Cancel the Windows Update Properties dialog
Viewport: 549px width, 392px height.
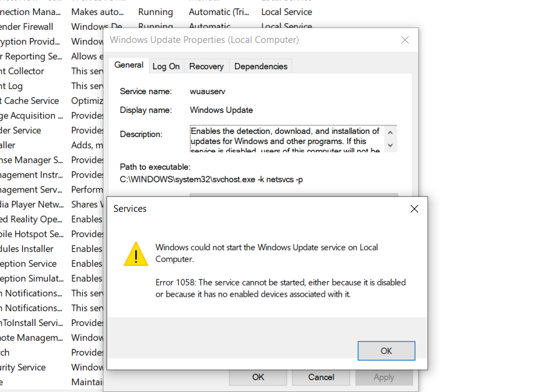click(x=321, y=377)
